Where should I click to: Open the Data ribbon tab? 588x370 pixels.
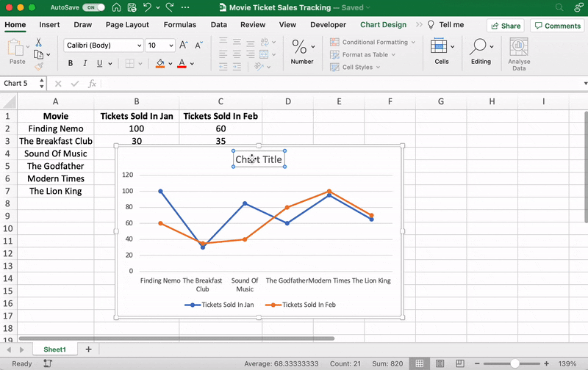click(218, 25)
